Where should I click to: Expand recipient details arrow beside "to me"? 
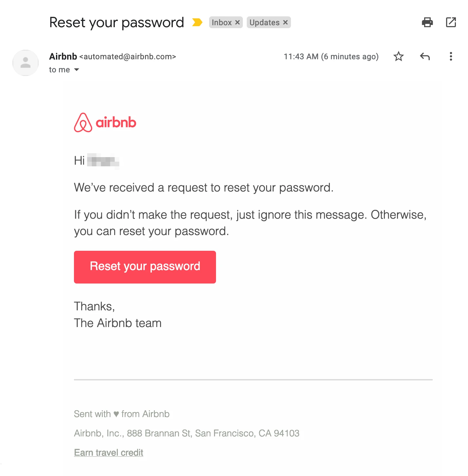tap(77, 70)
